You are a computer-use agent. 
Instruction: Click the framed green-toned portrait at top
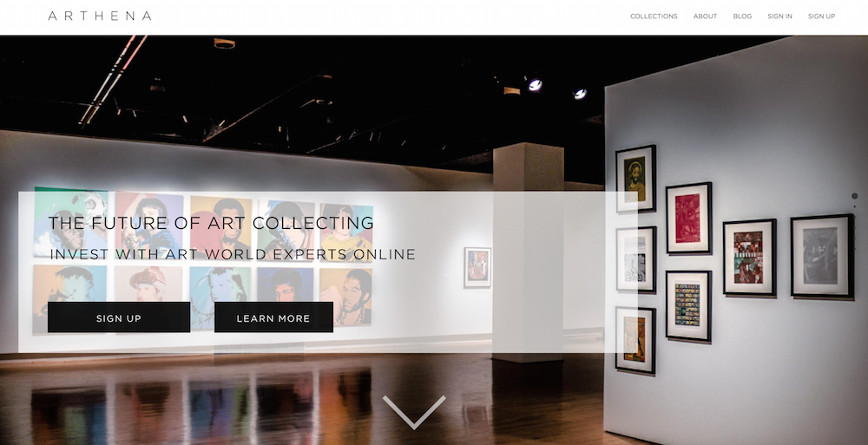click(635, 178)
